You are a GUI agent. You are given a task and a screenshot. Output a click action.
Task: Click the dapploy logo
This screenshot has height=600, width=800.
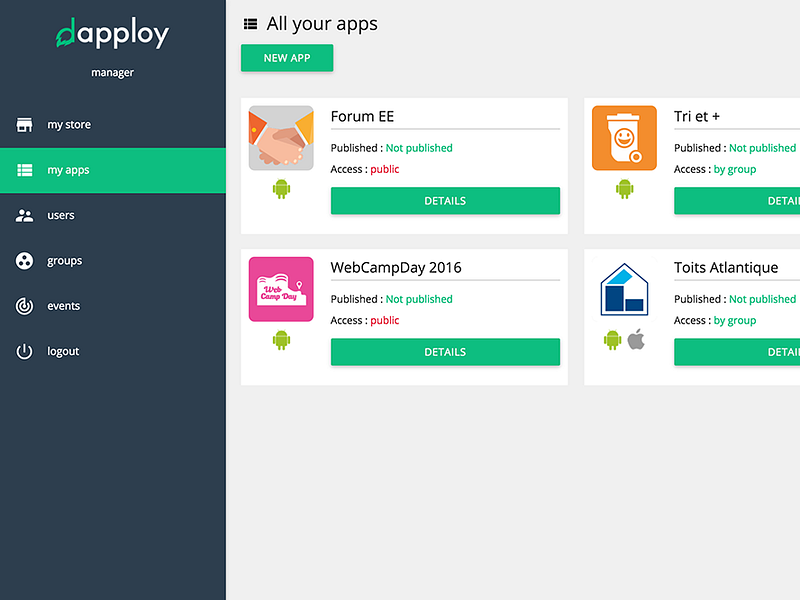[112, 33]
